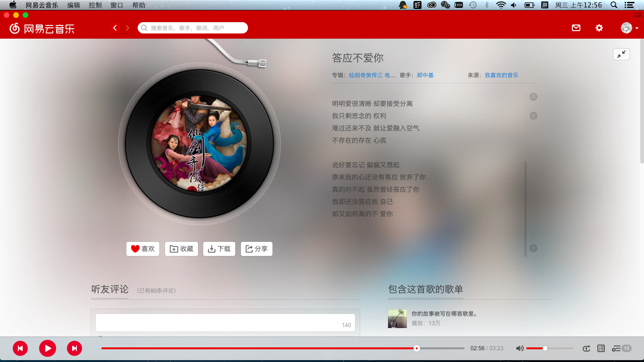Open the album link 仙剑奇侠传三
The height and width of the screenshot is (362, 644).
coord(372,75)
